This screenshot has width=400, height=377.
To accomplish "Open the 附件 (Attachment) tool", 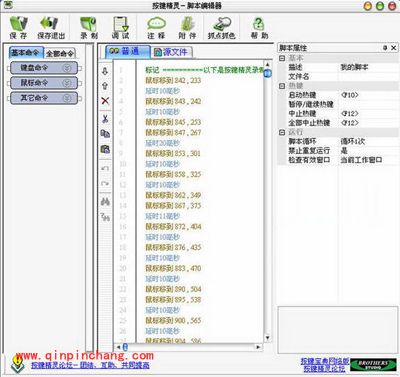I will 187,27.
